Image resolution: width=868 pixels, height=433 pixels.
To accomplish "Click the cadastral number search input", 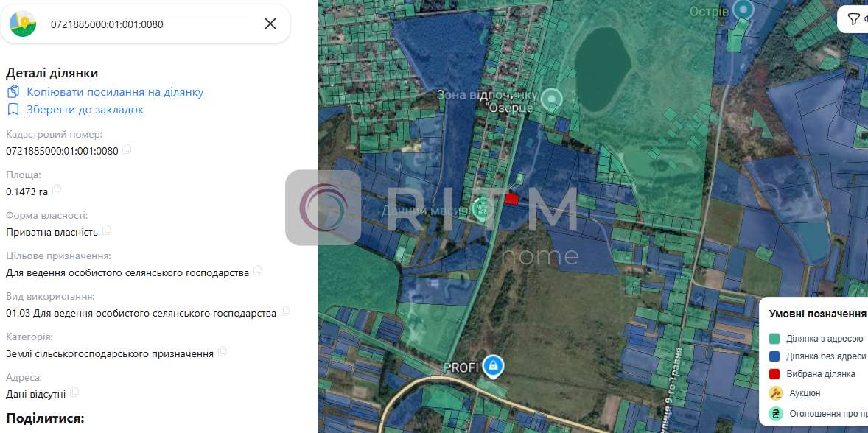I will [x=147, y=24].
